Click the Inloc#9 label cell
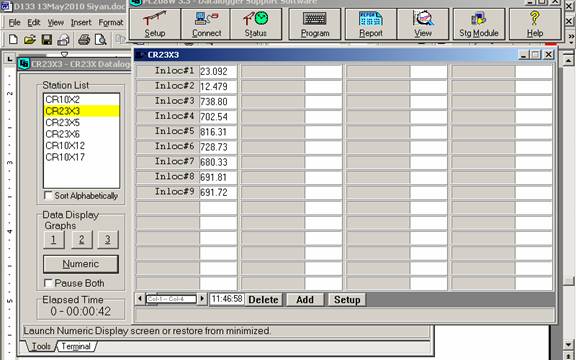Viewport: 576px width, 360px height. 168,192
